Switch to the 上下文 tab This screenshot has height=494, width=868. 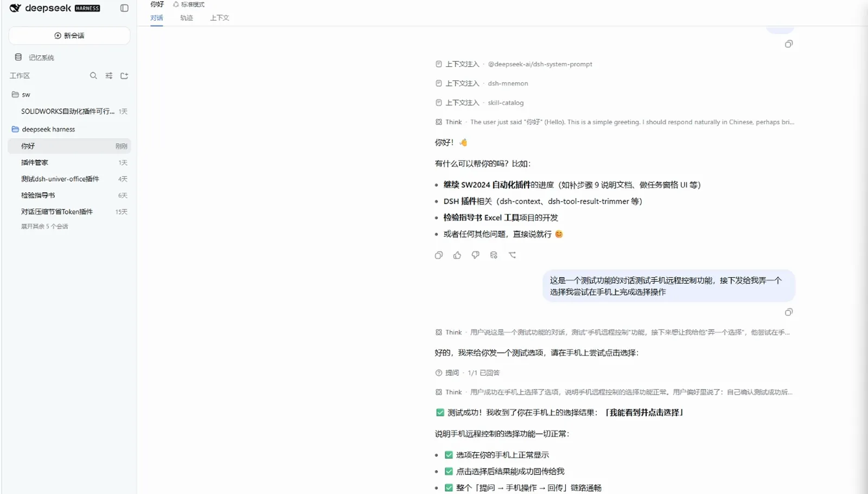tap(220, 18)
